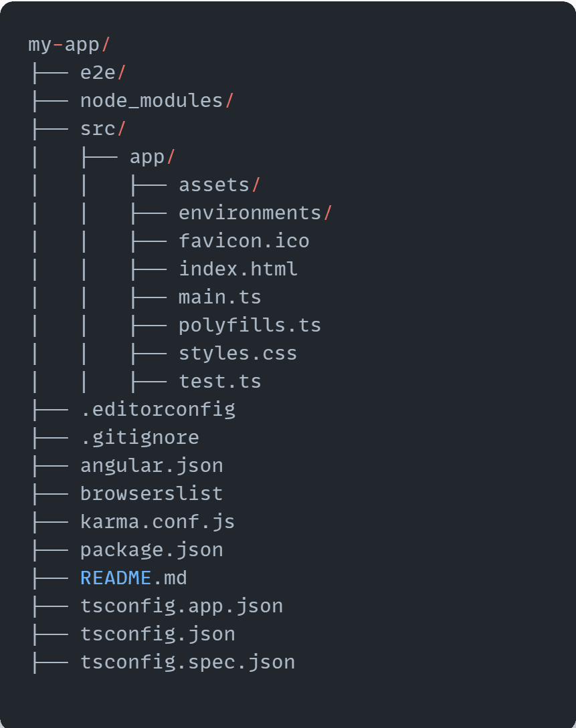
Task: Select the tsconfig.spec.json file
Action: pos(187,662)
